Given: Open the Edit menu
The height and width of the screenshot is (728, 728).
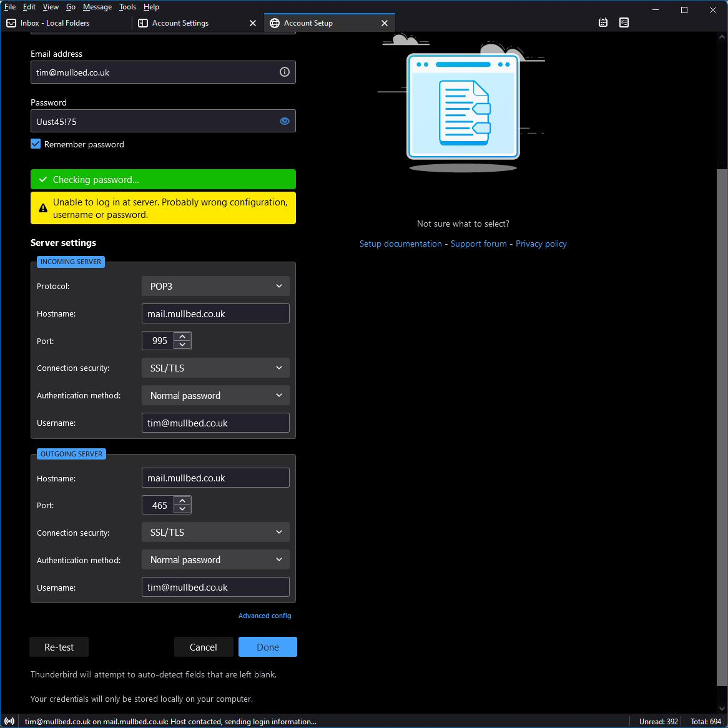Looking at the screenshot, I should click(29, 7).
